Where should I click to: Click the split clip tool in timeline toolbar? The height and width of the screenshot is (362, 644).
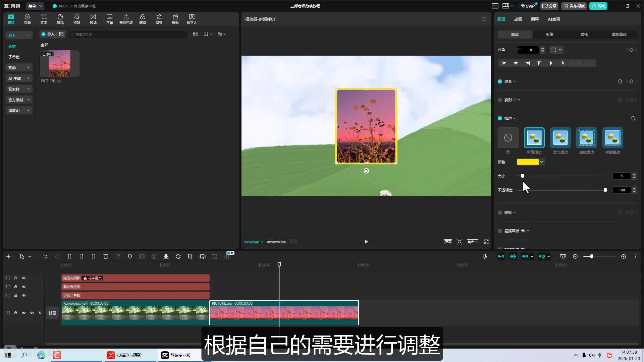[69, 256]
